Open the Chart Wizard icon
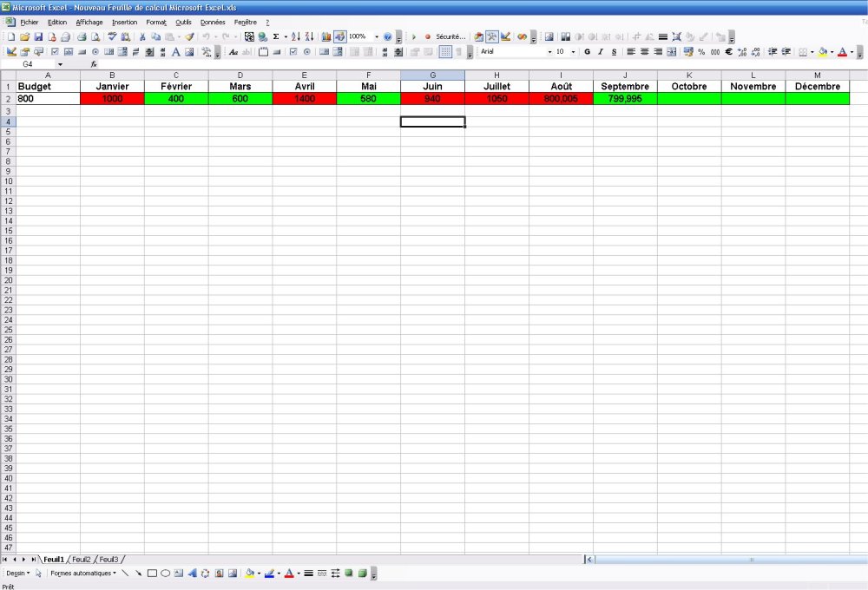 point(326,37)
